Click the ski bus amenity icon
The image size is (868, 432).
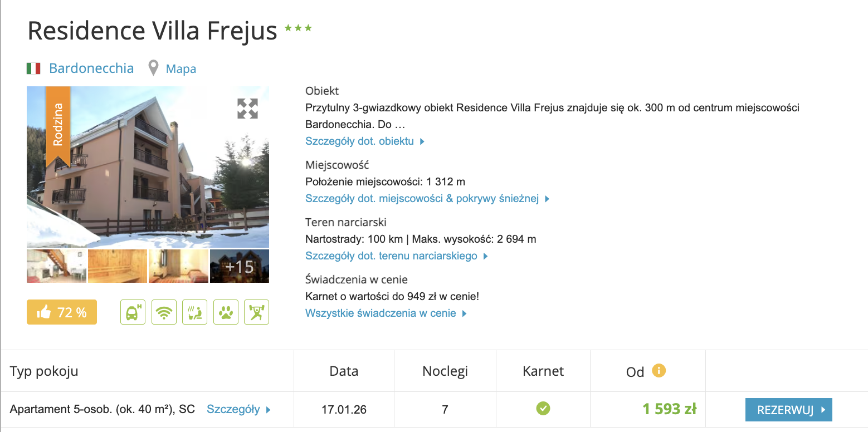(133, 312)
